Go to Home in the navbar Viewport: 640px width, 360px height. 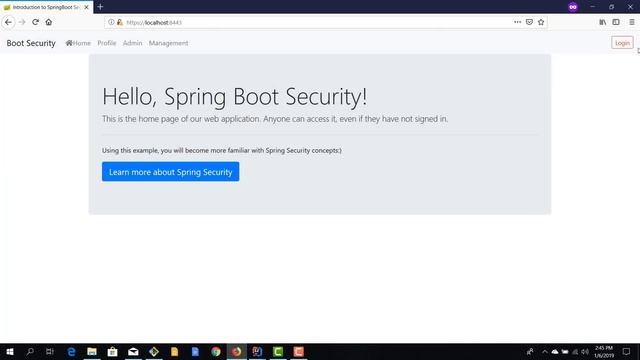tap(78, 43)
